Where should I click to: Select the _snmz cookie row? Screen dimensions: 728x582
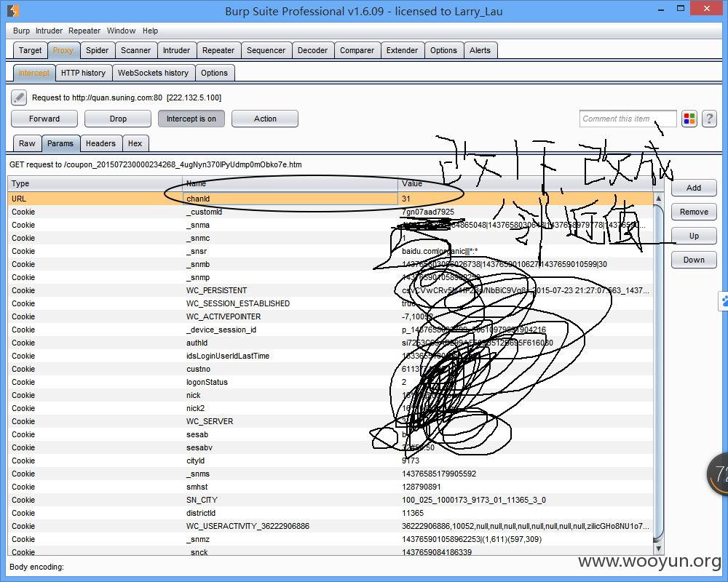330,539
